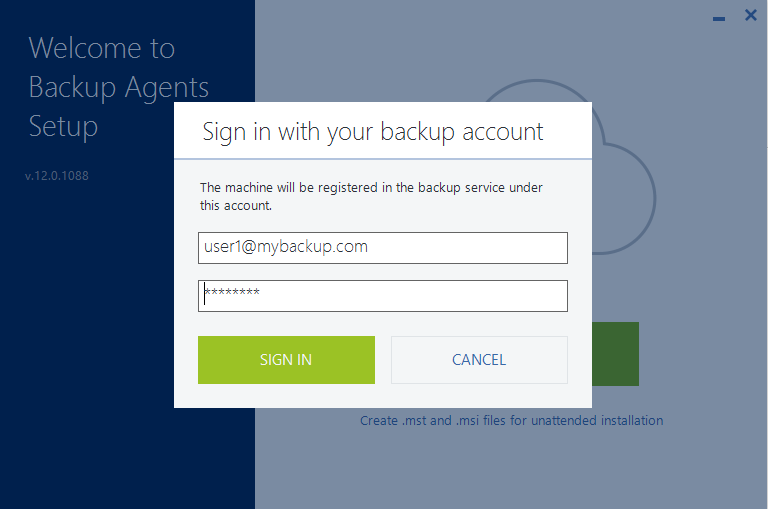Open the Create .mst and .msi files link
Viewport: 768px width, 509px height.
(x=511, y=420)
